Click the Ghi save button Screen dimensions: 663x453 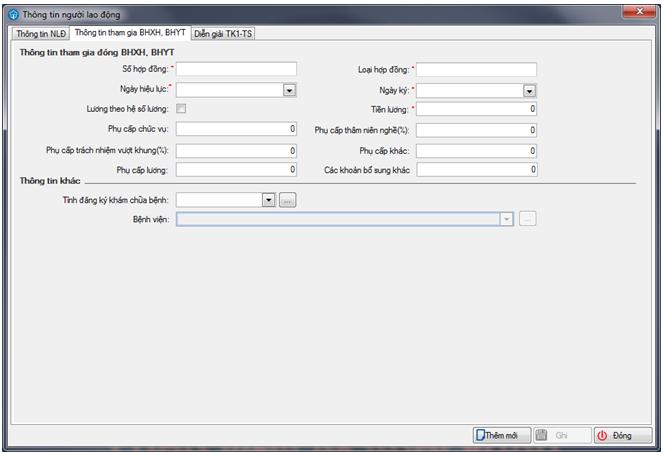pos(562,435)
